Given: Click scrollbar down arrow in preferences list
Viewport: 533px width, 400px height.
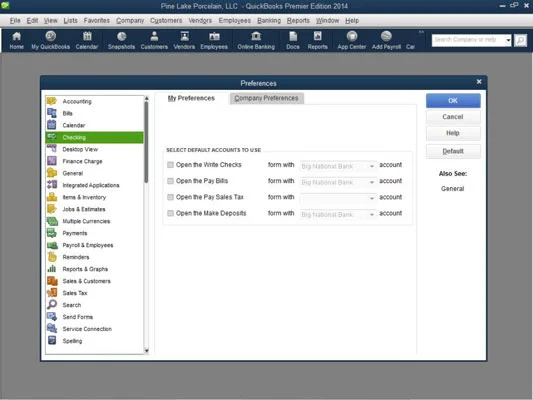Looking at the screenshot, I should click(x=147, y=350).
